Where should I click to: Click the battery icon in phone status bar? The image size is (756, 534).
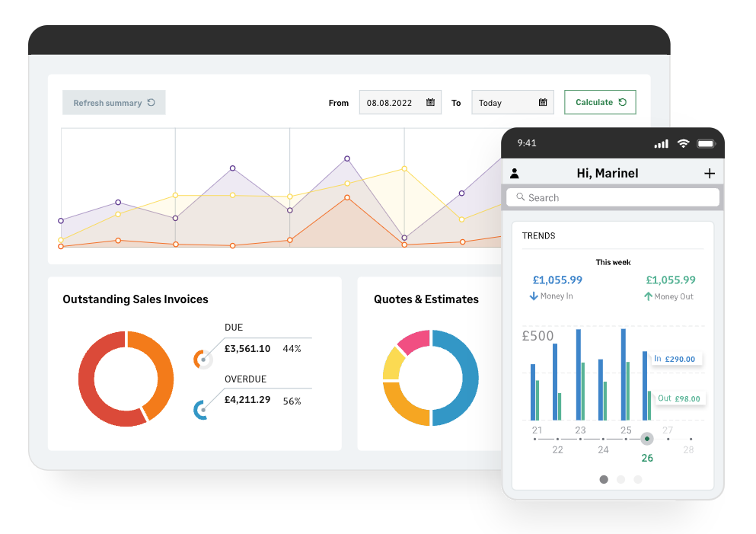click(x=707, y=143)
